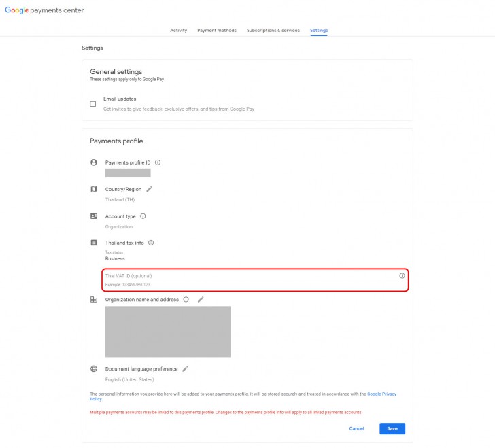
Task: Open Subscriptions & services tab
Action: 273,31
